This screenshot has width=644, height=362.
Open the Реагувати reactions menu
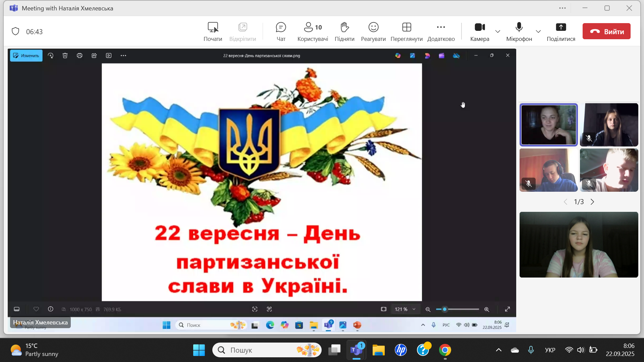pyautogui.click(x=373, y=32)
